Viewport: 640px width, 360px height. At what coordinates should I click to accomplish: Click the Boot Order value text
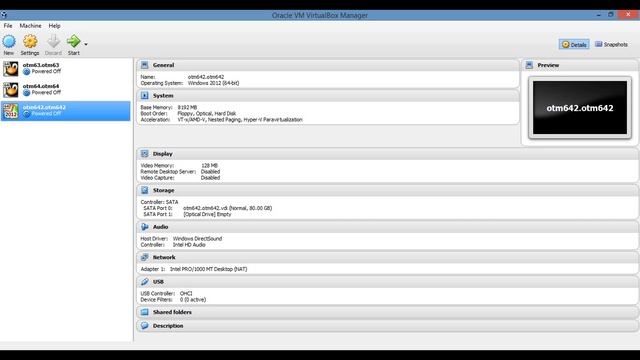pos(207,113)
